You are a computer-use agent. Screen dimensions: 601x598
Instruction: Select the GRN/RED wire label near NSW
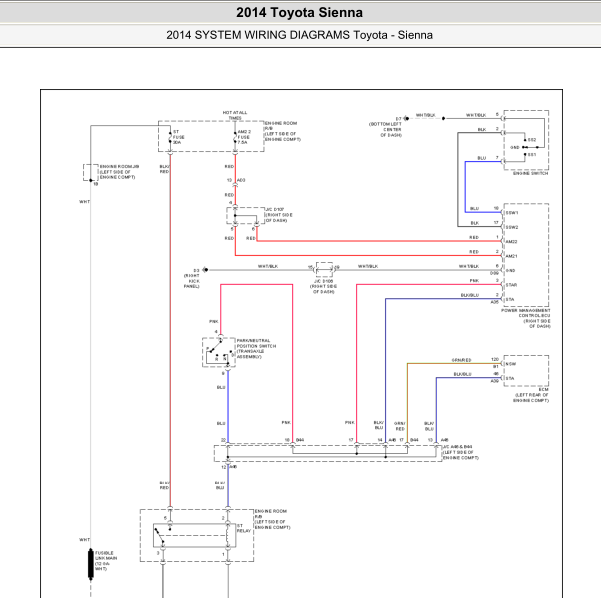[x=461, y=360]
